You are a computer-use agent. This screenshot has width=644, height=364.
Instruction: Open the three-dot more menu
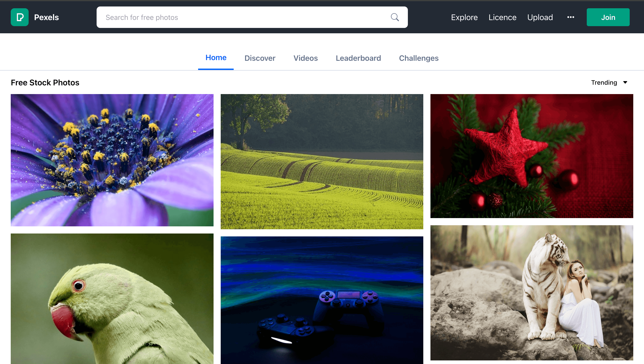pyautogui.click(x=570, y=17)
